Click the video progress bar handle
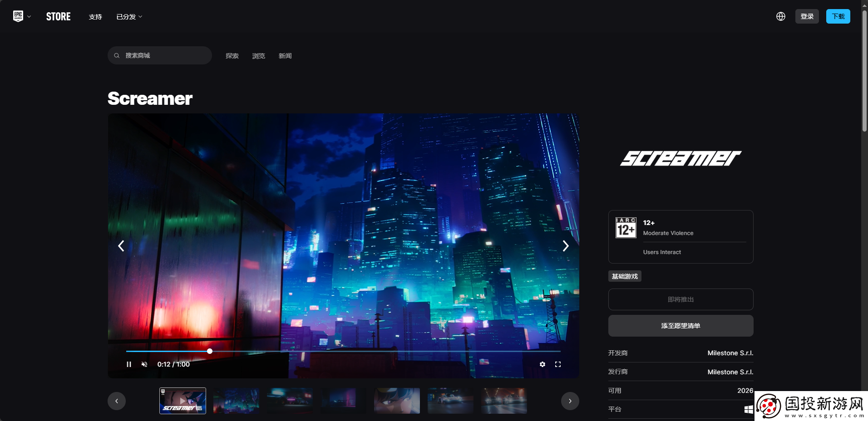Screen dimensions: 868x421 210,351
